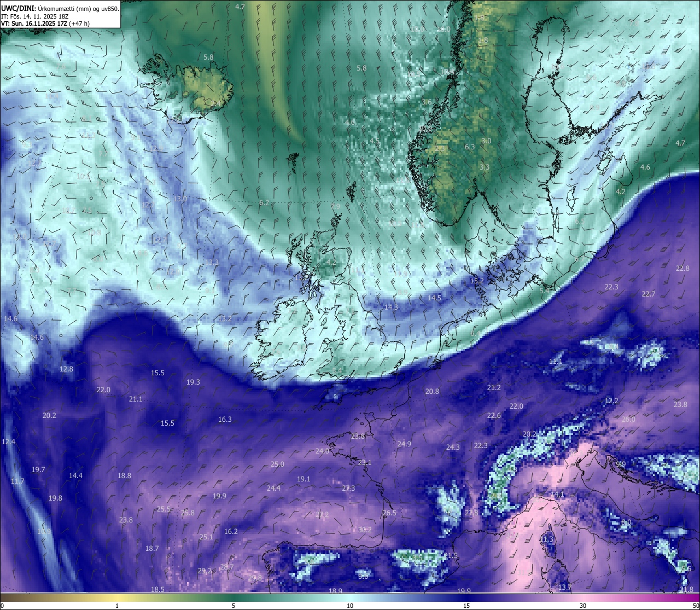The width and height of the screenshot is (700, 610).
Task: Click the map value 22.6 on the map
Action: pos(494,415)
